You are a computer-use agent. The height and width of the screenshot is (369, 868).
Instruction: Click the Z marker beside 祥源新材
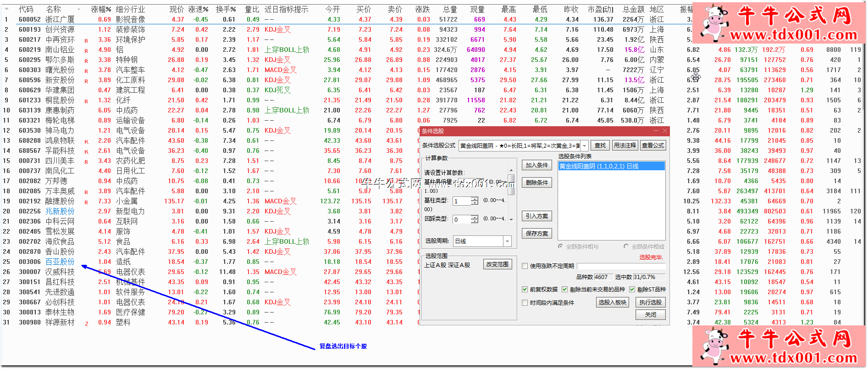click(x=86, y=323)
